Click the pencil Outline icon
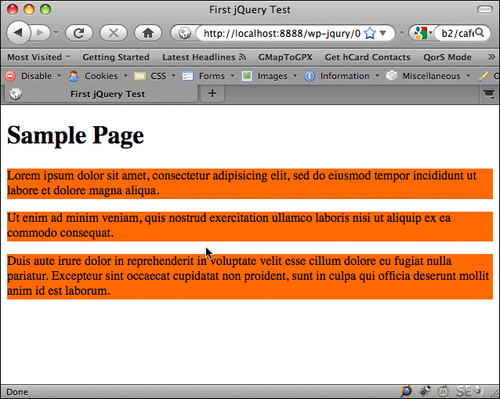Image resolution: width=500 pixels, height=399 pixels. (x=483, y=76)
